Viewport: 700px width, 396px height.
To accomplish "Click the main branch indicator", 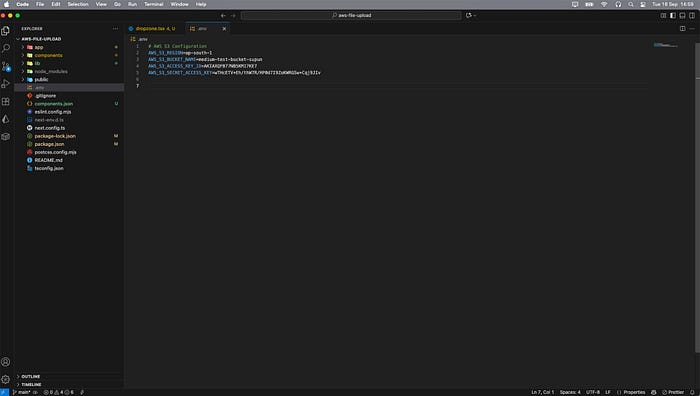I will 21,392.
